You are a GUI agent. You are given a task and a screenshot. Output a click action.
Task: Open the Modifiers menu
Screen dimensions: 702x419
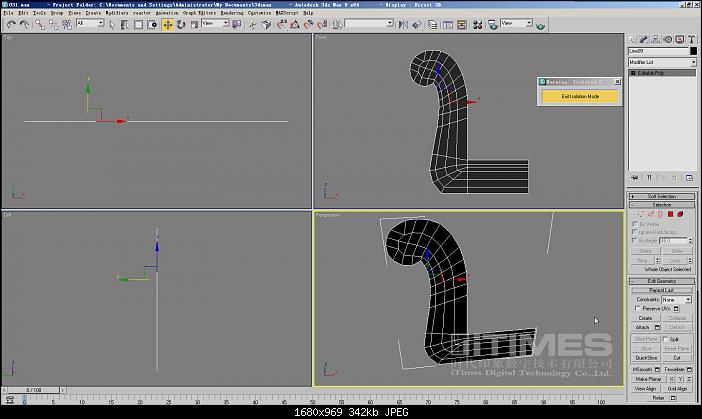pyautogui.click(x=117, y=13)
